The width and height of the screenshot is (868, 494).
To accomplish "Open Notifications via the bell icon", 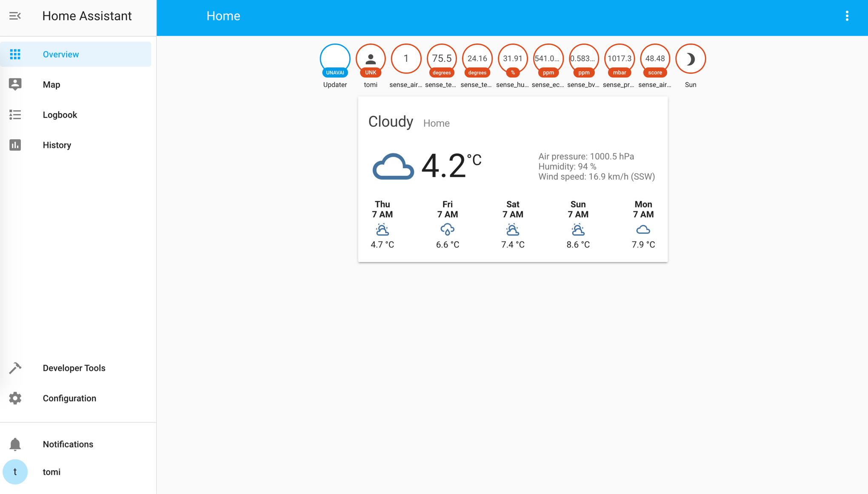I will point(15,444).
